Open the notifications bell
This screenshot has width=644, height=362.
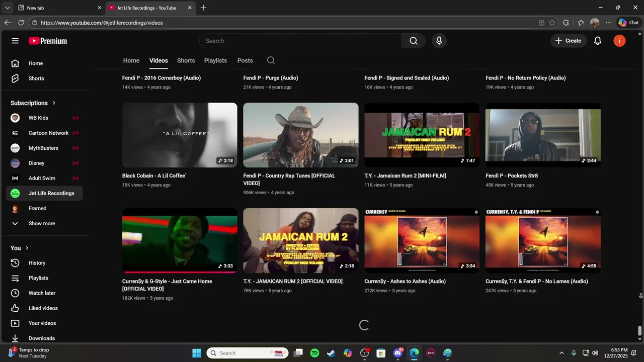click(x=598, y=41)
